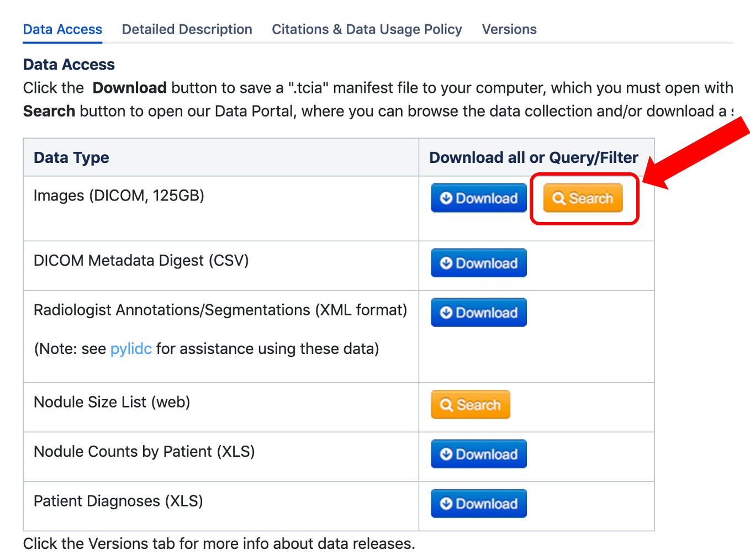Click the Download all or Query/Filter column header
This screenshot has height=560, width=750.
(534, 157)
